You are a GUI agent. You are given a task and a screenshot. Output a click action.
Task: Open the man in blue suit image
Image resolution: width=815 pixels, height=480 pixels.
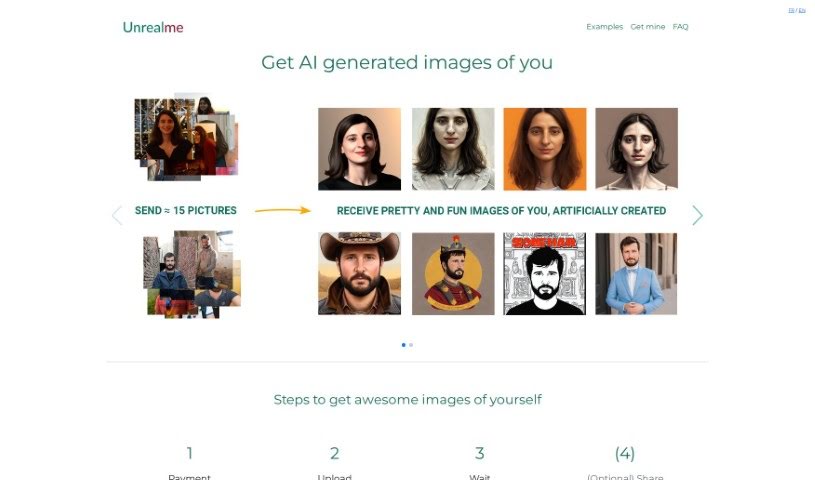(636, 274)
